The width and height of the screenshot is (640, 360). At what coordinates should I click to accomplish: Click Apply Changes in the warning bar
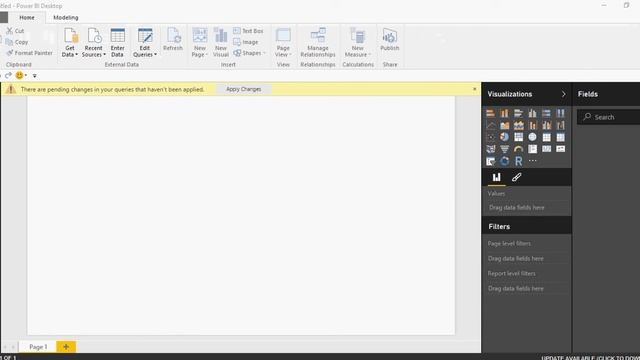243,89
